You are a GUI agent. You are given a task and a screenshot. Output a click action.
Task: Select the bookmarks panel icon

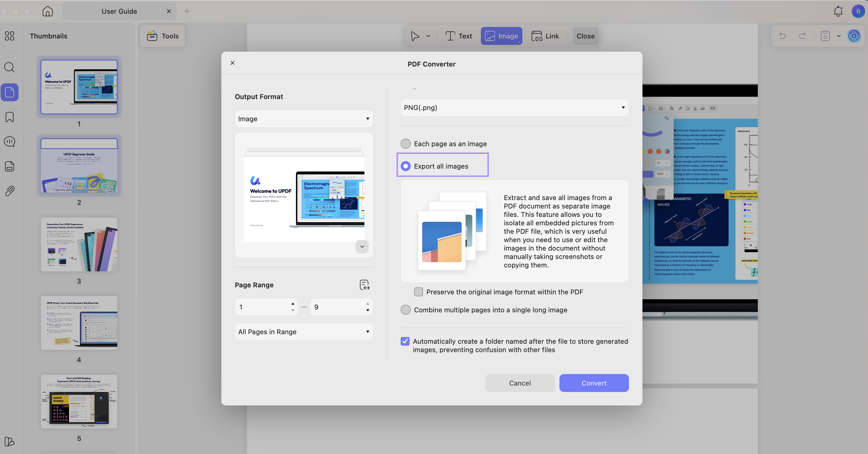(9, 117)
